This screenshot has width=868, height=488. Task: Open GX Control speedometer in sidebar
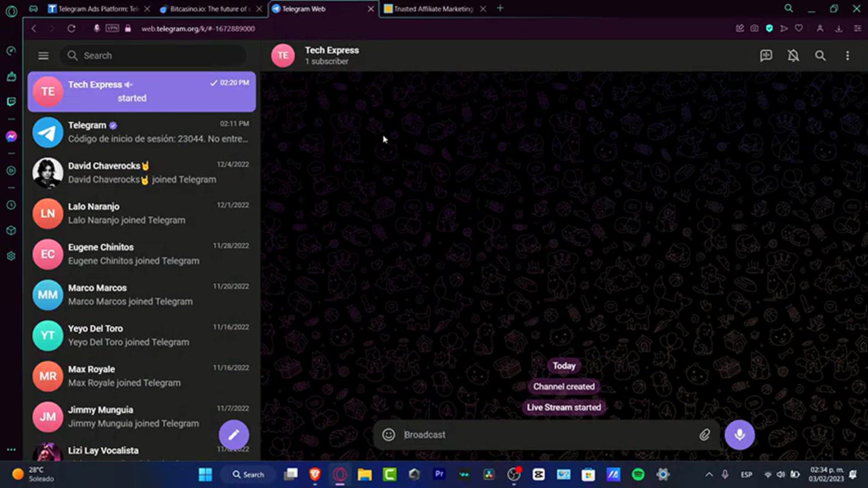tap(11, 51)
